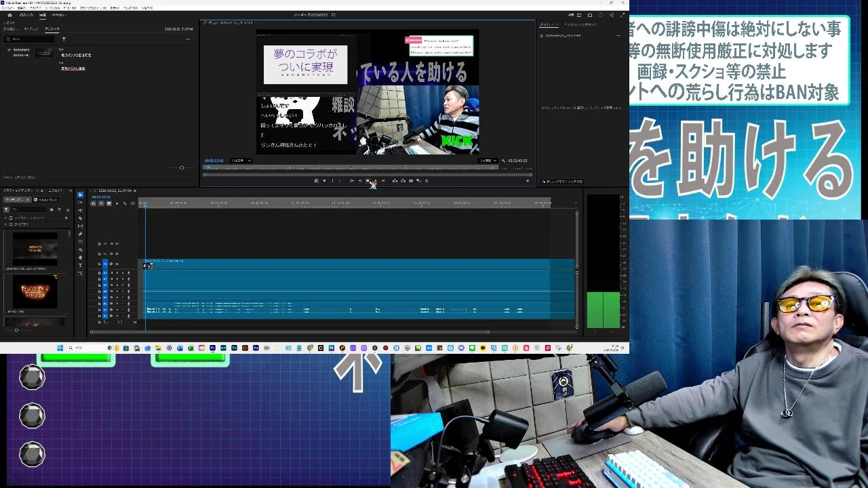Click the Mark In button below the monitor

(333, 181)
